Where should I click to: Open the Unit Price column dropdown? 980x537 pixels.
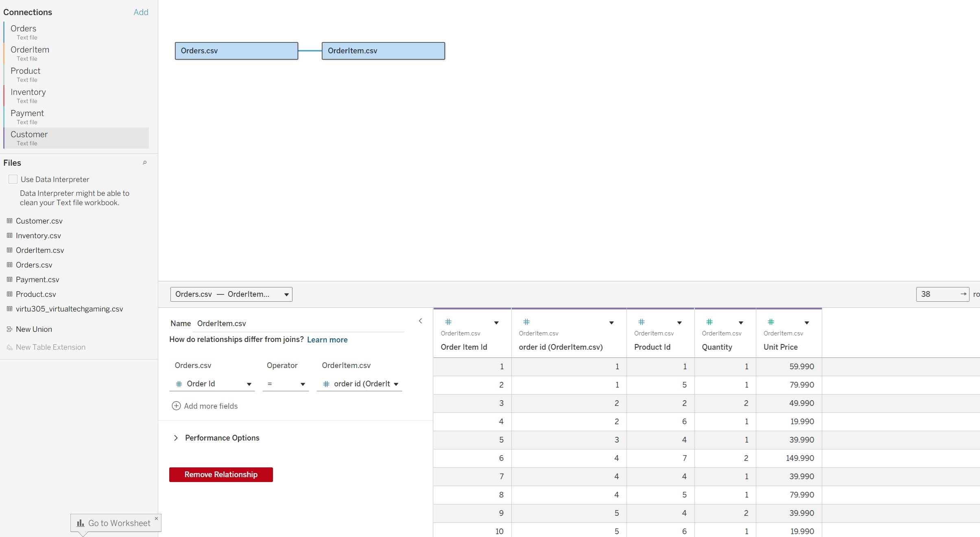(x=806, y=322)
